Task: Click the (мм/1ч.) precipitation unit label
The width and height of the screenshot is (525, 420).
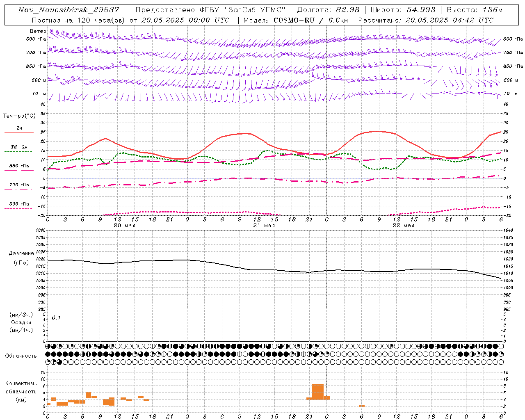Action: point(21,330)
